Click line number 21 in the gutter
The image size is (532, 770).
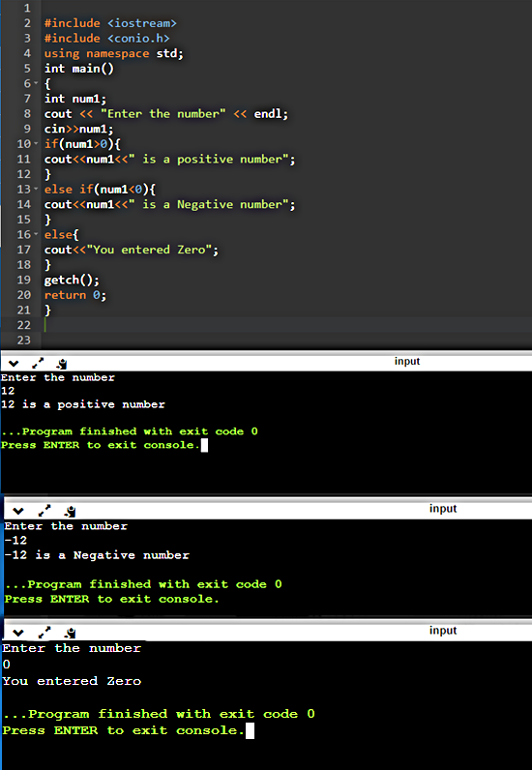pos(23,310)
